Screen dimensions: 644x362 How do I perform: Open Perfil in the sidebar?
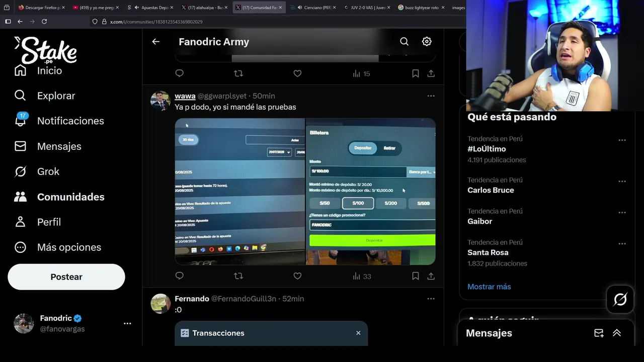point(37,222)
